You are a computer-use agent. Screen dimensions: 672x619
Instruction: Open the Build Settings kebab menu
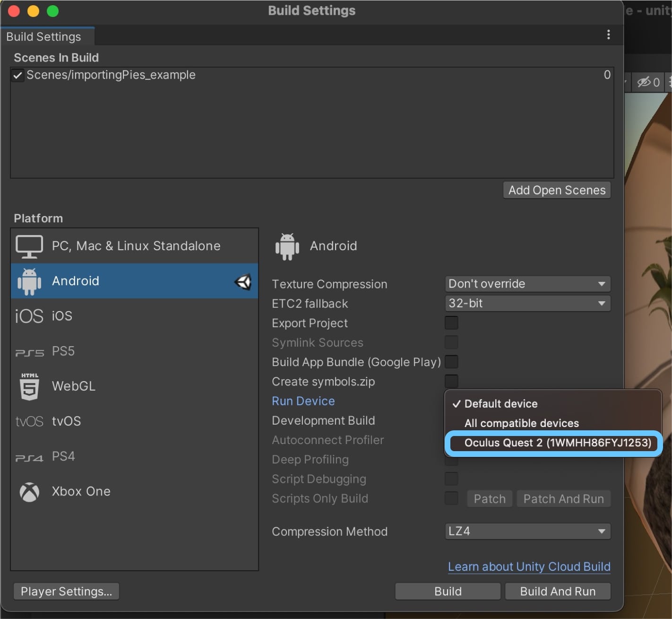pyautogui.click(x=608, y=35)
